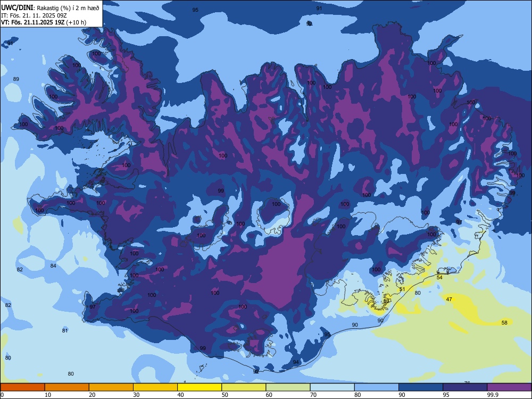532x399 pixels.
Task: Click 'Rakastig (%) í 2 m hæð' label
Action: [x=68, y=8]
